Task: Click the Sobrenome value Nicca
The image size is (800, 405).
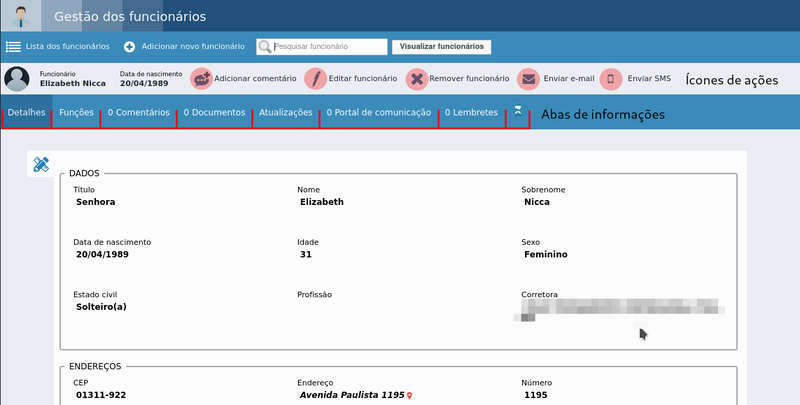Action: pyautogui.click(x=537, y=202)
